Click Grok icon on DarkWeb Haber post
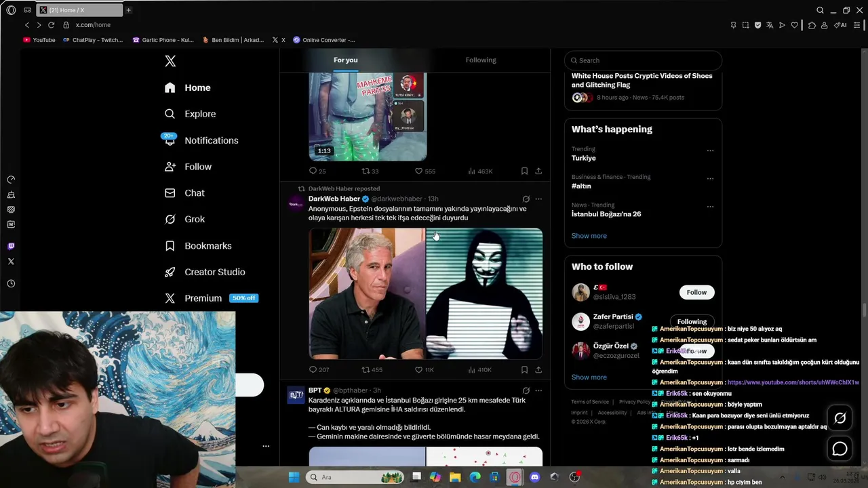The height and width of the screenshot is (488, 868). pos(526,199)
